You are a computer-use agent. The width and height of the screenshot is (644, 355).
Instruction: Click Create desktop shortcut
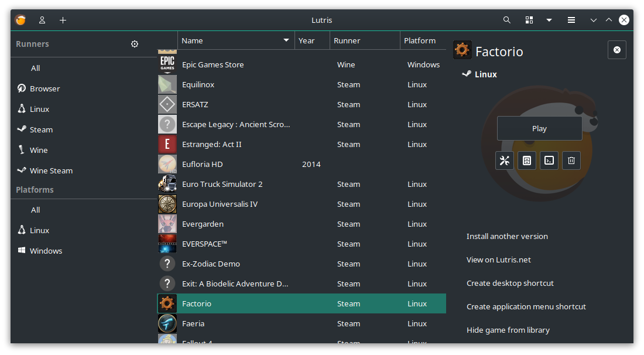tap(510, 283)
